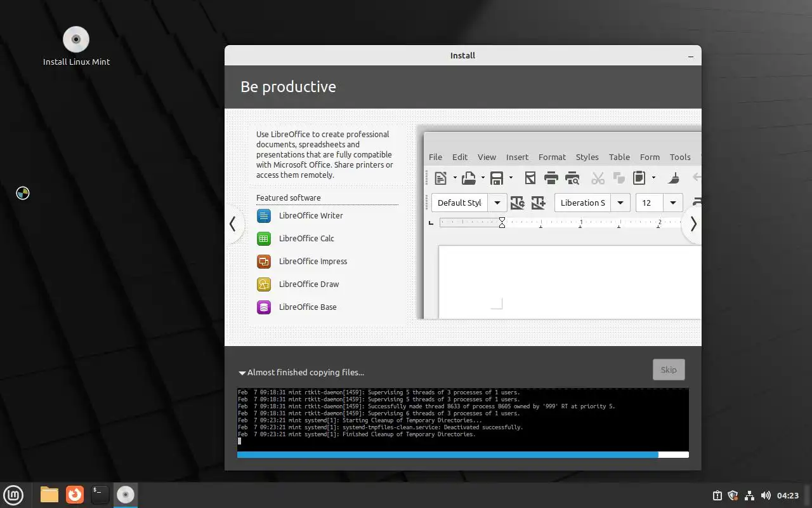Click the Open folder icon in the slide toolbar
Screen dimensions: 812x508
pyautogui.click(x=469, y=178)
